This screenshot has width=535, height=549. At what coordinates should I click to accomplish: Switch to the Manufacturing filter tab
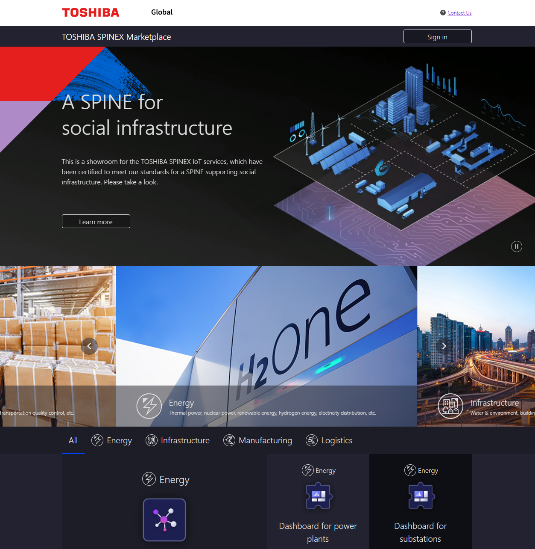point(258,440)
